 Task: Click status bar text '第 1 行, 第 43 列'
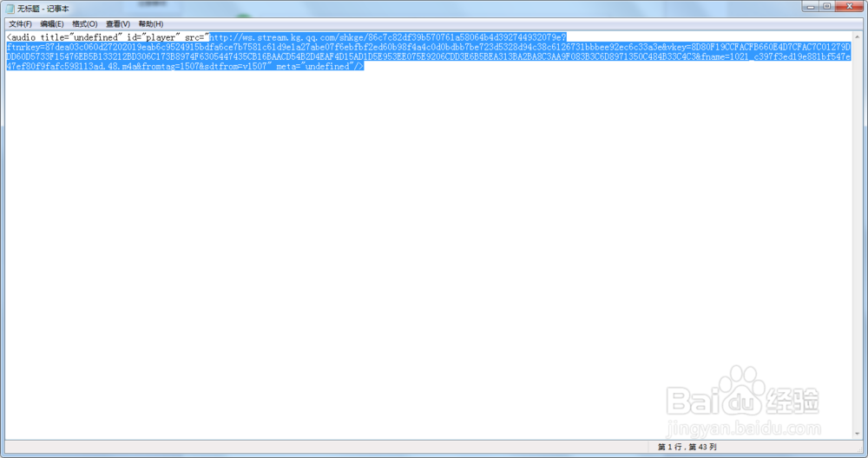click(x=687, y=447)
